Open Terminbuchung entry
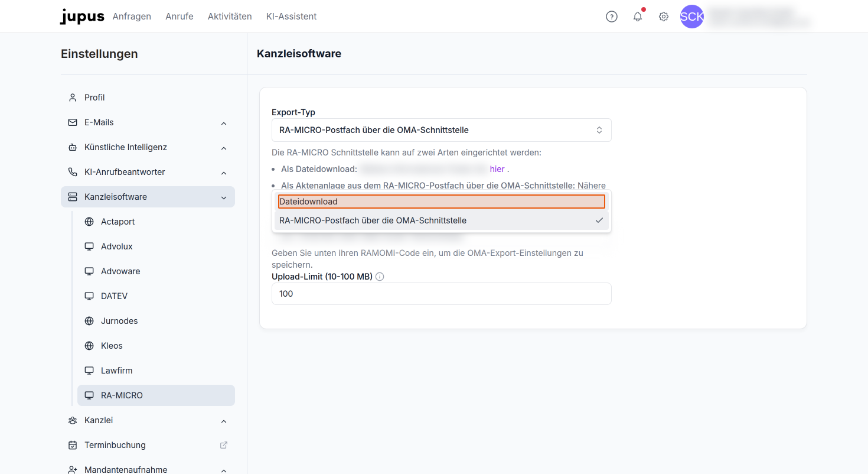Viewport: 868px width, 474px height. [x=148, y=445]
